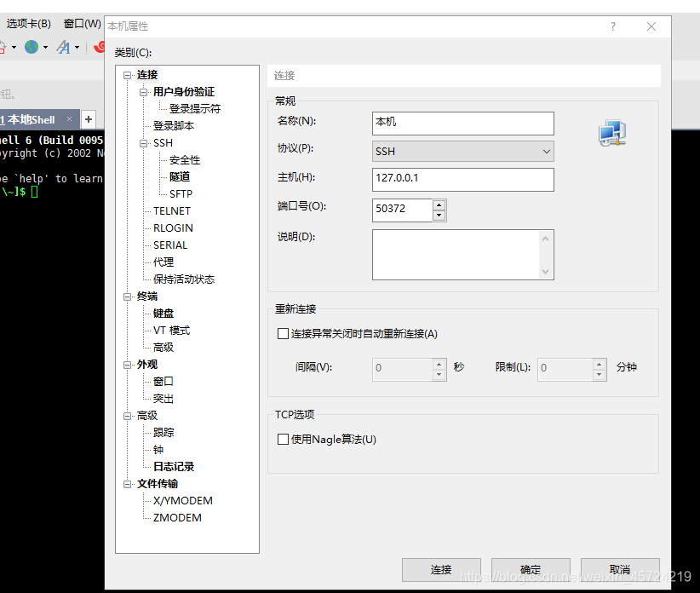Select TELNET in category tree

pyautogui.click(x=172, y=210)
